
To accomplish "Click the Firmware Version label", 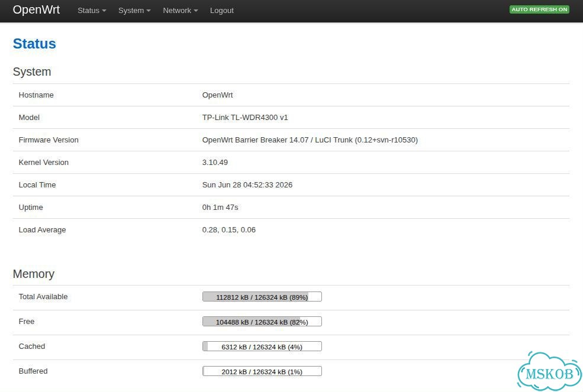I will (x=49, y=140).
